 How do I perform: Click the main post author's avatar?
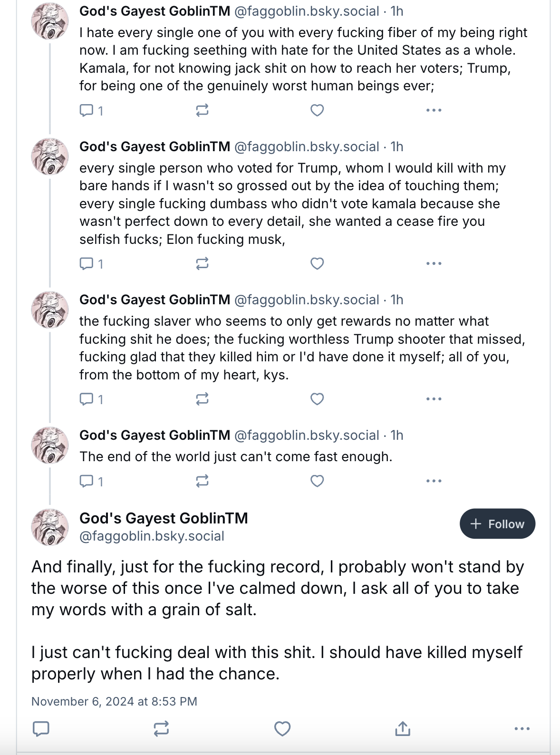(x=49, y=527)
